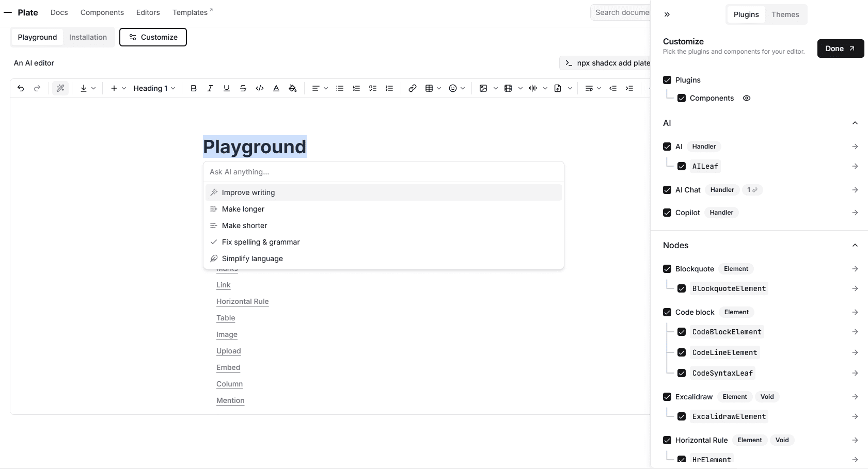Insert a to-do checklist

[x=373, y=88]
